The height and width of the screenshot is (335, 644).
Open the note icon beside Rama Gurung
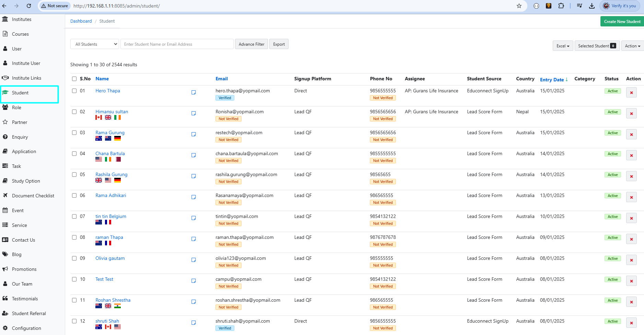(x=194, y=134)
